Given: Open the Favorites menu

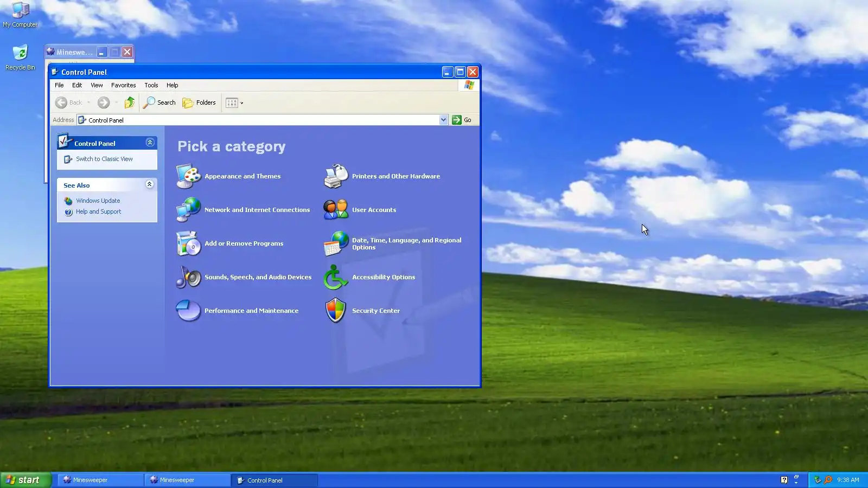Looking at the screenshot, I should pyautogui.click(x=124, y=85).
